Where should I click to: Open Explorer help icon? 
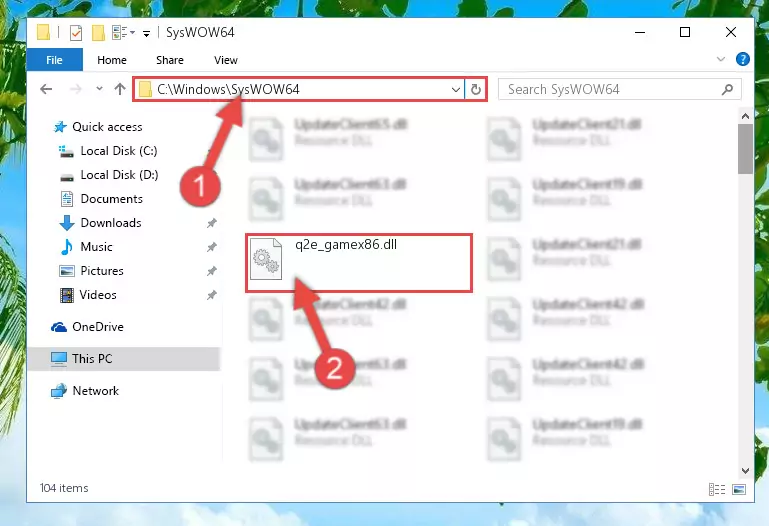click(x=743, y=59)
